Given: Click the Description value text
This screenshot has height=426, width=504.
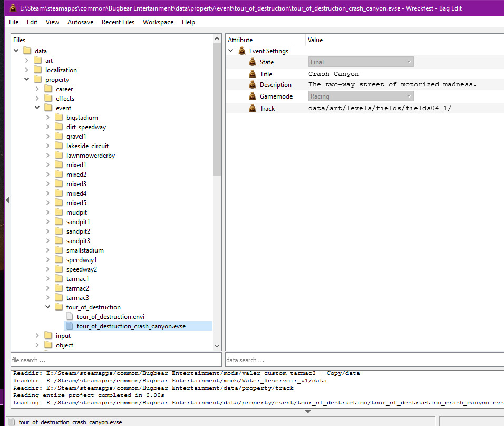Looking at the screenshot, I should 392,84.
